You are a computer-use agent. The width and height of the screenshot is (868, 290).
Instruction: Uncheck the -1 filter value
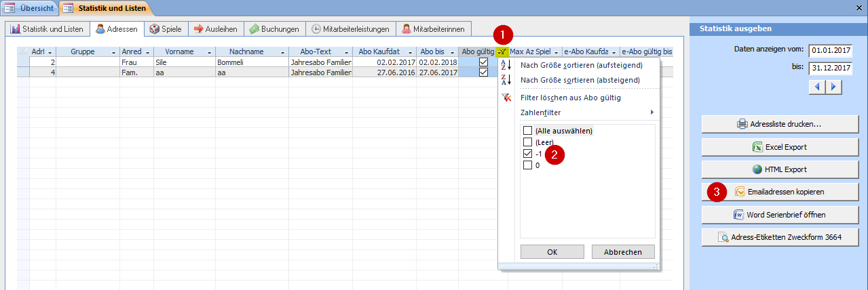click(527, 154)
